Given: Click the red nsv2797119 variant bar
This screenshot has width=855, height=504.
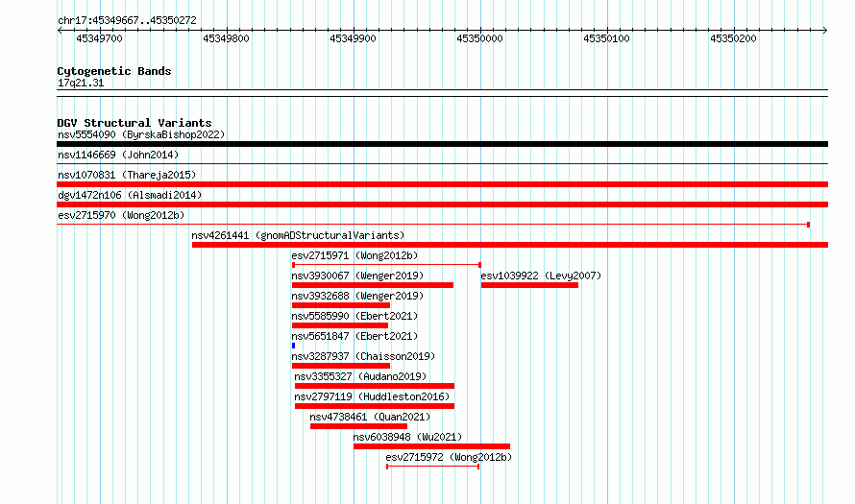Looking at the screenshot, I should [375, 406].
